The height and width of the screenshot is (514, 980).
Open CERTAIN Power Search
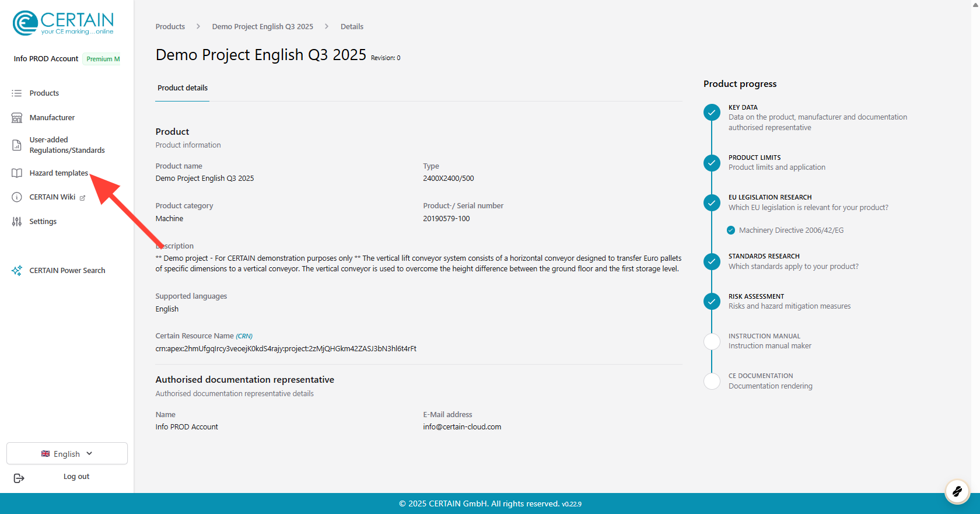tap(67, 271)
